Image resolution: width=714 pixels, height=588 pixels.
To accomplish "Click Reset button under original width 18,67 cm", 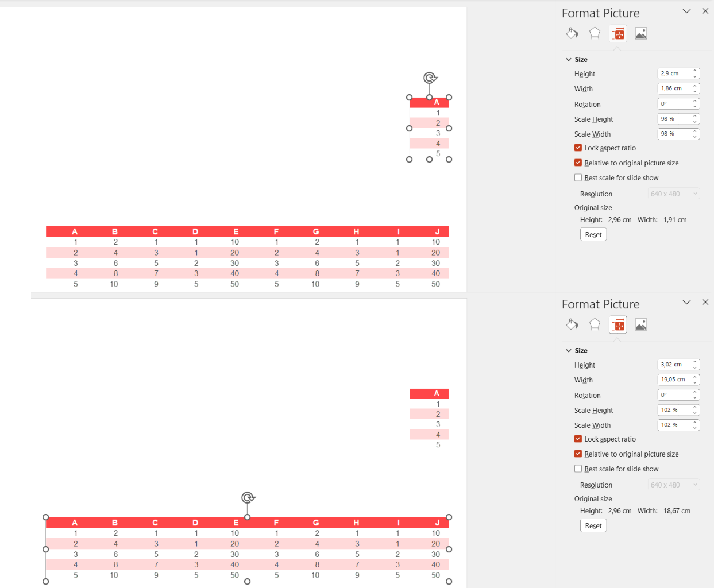I will 593,525.
